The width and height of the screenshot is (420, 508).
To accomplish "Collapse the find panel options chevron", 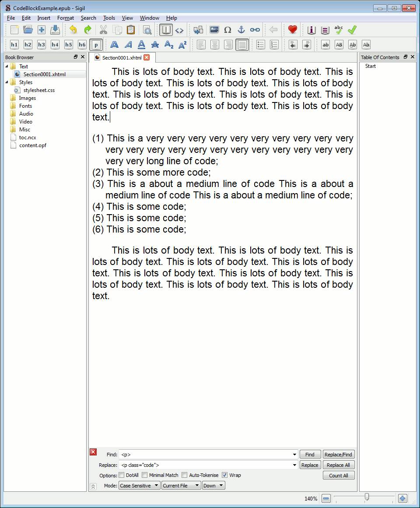I will click(93, 486).
